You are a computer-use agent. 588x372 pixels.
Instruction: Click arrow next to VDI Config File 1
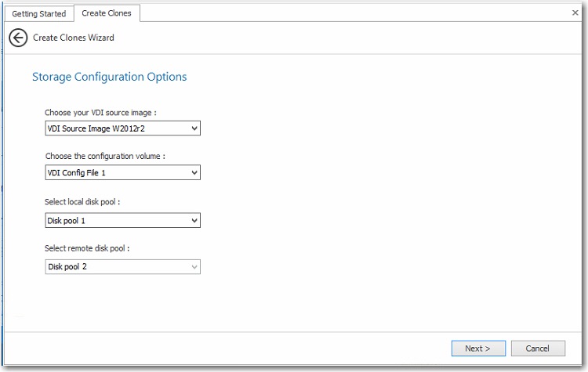[x=194, y=172]
